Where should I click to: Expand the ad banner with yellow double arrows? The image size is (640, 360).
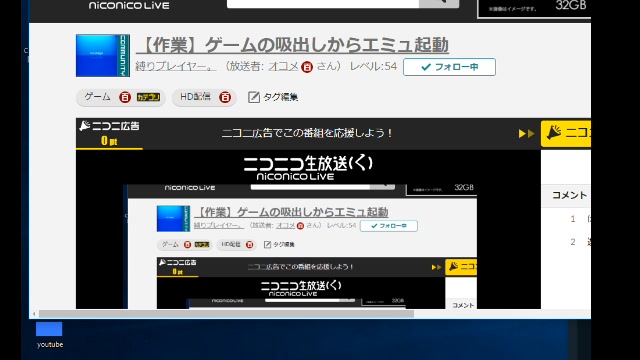pyautogui.click(x=526, y=133)
